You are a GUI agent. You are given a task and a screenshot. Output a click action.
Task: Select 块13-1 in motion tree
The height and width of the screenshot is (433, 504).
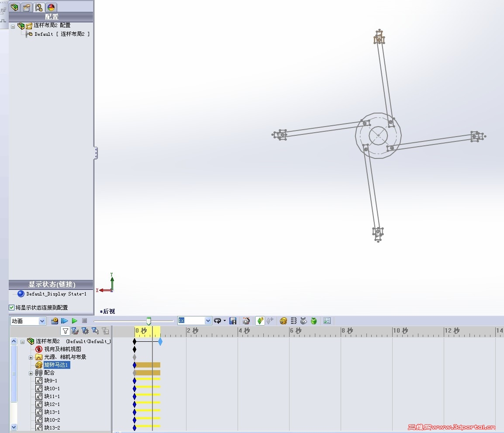[52, 412]
